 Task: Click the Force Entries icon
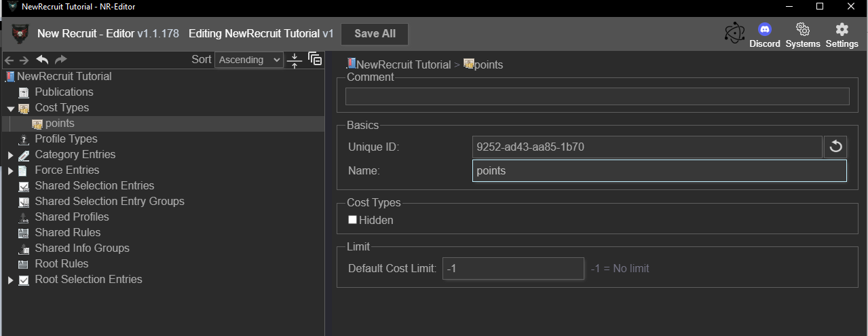[24, 170]
